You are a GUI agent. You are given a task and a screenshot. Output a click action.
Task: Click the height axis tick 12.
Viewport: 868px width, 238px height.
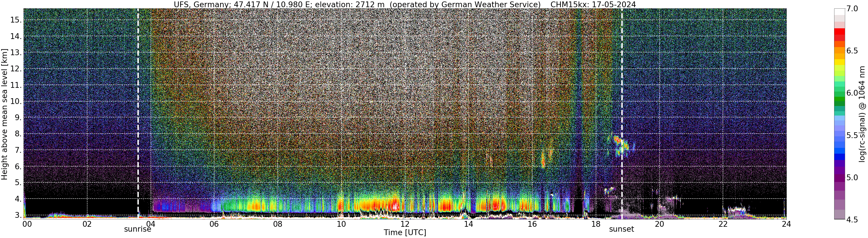pos(16,69)
